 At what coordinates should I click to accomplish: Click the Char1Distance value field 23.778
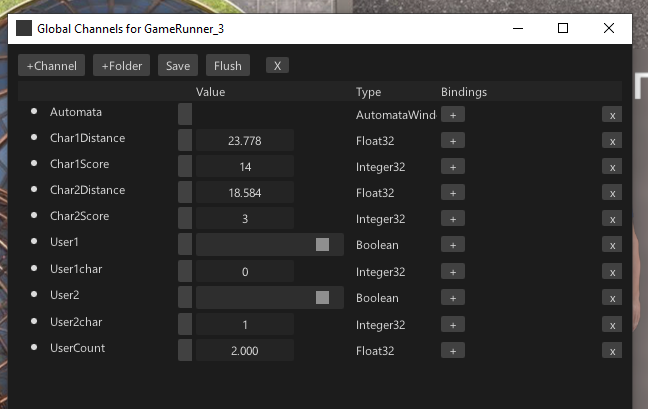click(245, 140)
